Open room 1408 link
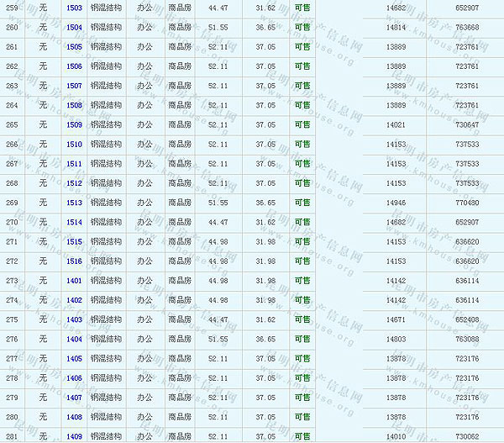 [74, 417]
